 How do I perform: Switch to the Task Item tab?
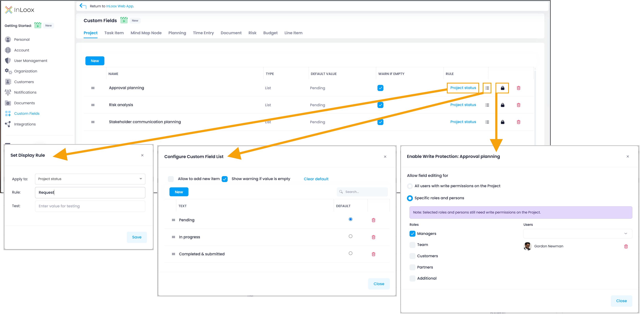click(114, 33)
